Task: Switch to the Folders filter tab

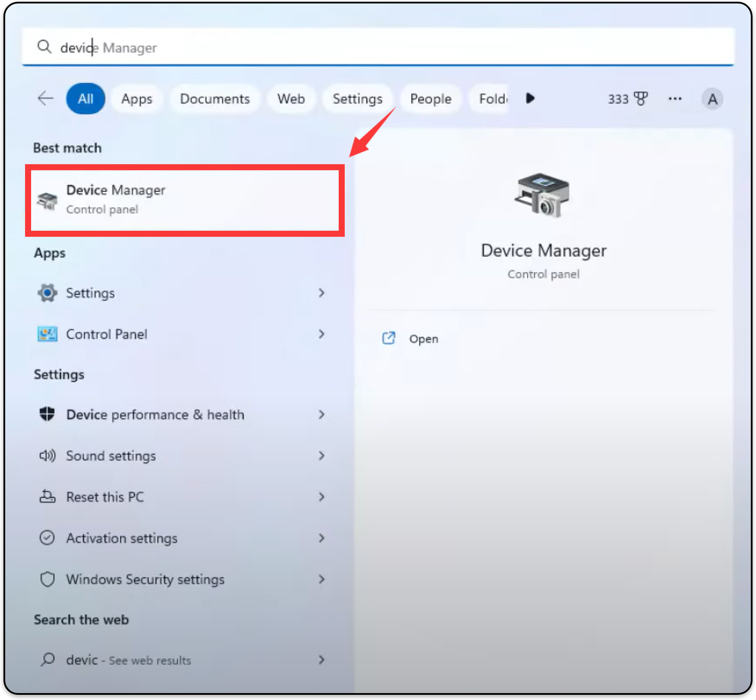Action: click(489, 99)
